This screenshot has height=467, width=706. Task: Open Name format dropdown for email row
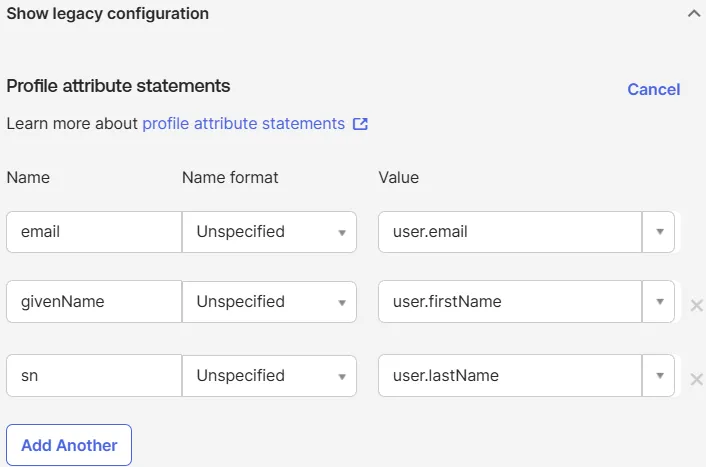(x=269, y=232)
